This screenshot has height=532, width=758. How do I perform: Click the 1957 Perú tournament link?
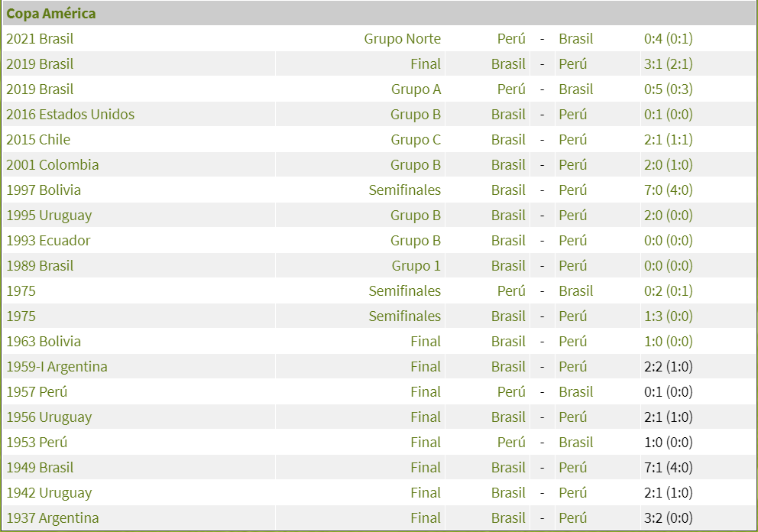37,392
